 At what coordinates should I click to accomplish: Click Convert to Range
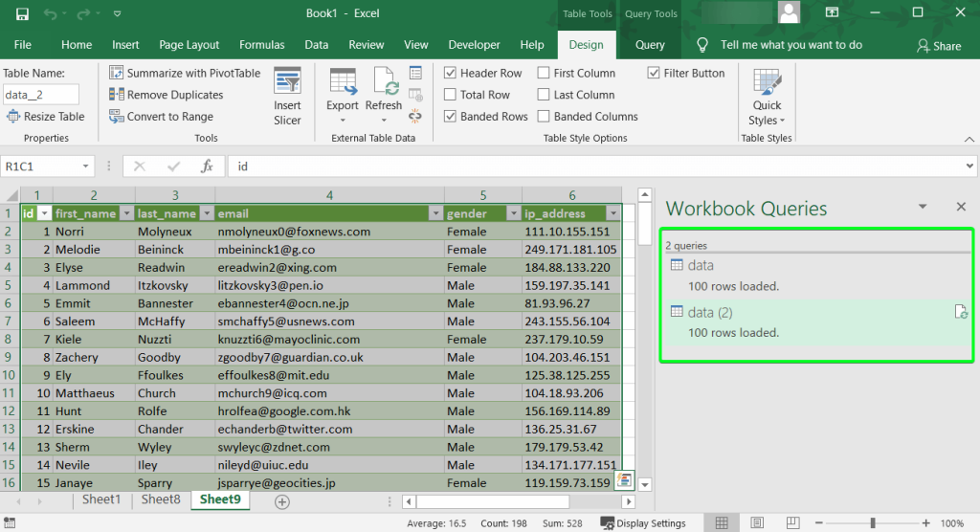[x=161, y=117]
